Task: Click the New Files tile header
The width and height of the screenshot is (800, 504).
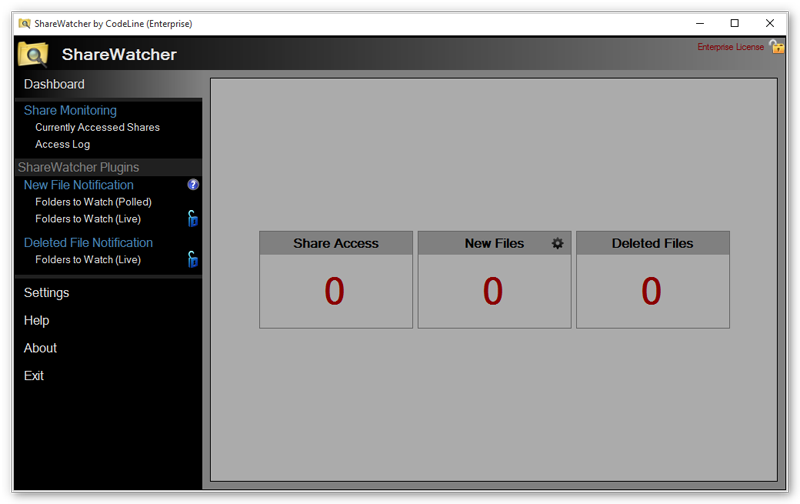Action: pyautogui.click(x=494, y=243)
